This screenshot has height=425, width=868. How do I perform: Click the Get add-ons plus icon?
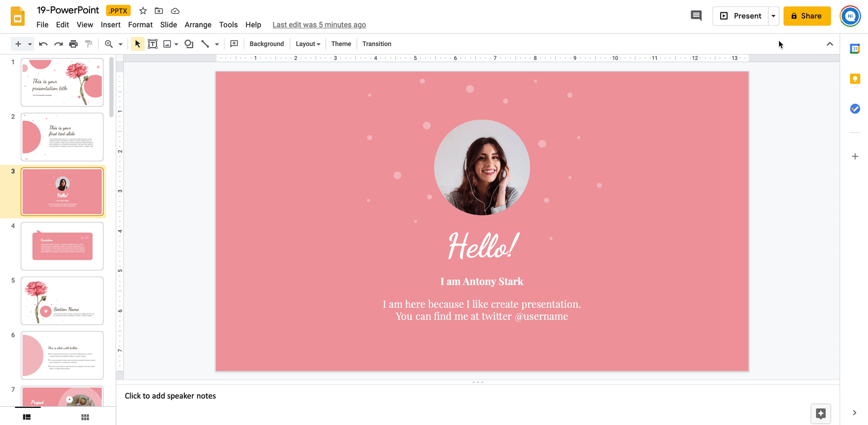(855, 156)
